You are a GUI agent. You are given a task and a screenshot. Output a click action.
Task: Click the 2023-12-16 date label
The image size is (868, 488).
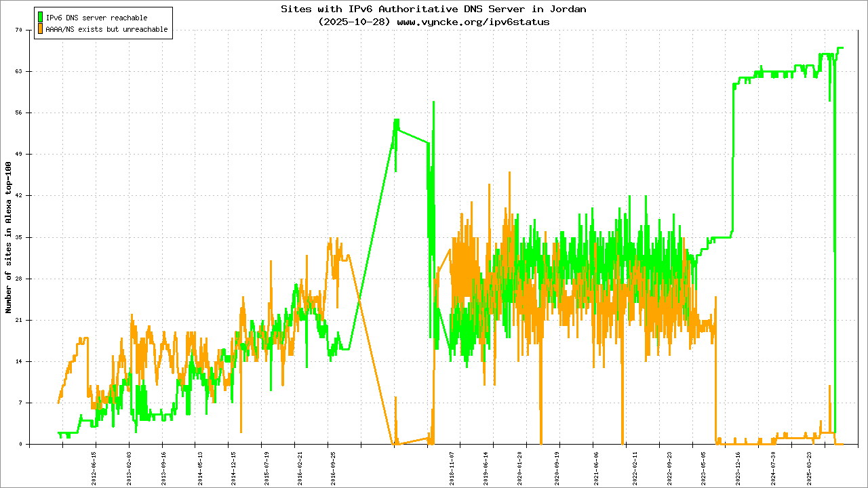[x=738, y=469]
